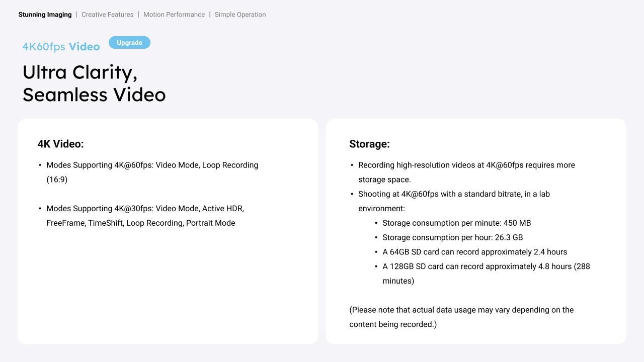
Task: Select the 4K Video: card heading
Action: (60, 144)
